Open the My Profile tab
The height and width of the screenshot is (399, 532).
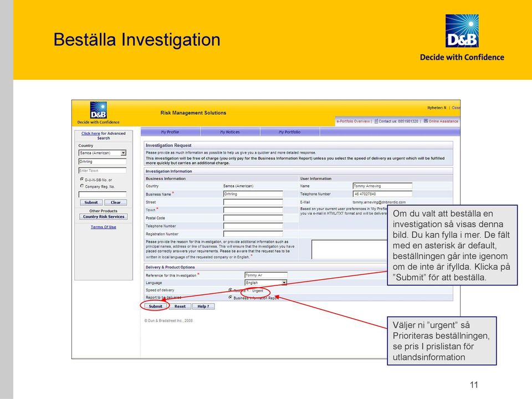[x=170, y=132]
